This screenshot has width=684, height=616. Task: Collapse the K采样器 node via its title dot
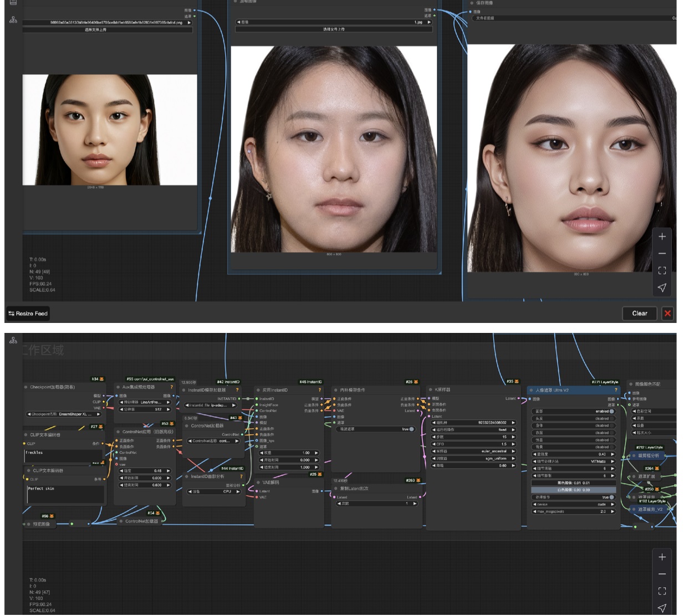(430, 390)
